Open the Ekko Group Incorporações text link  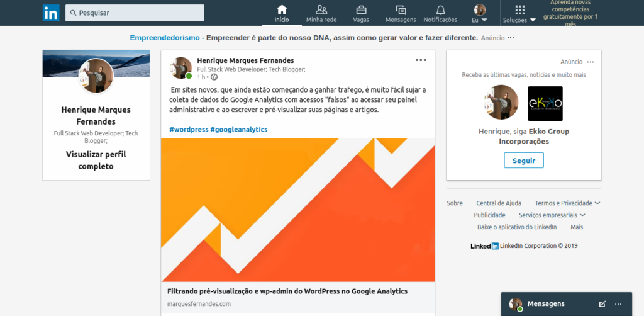pyautogui.click(x=534, y=137)
